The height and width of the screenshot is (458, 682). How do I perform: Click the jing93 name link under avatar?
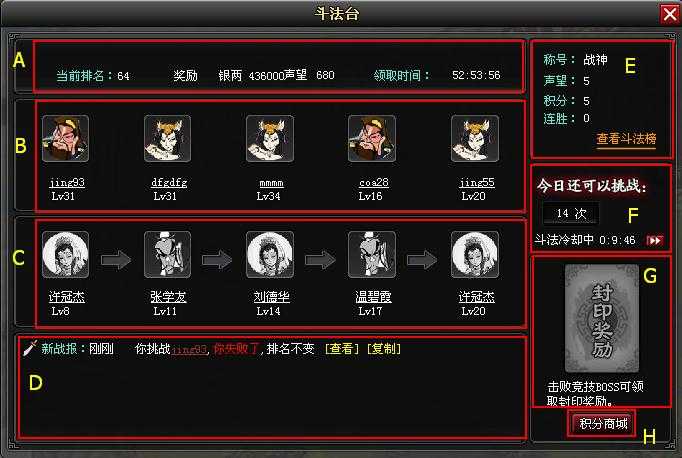pyautogui.click(x=67, y=183)
